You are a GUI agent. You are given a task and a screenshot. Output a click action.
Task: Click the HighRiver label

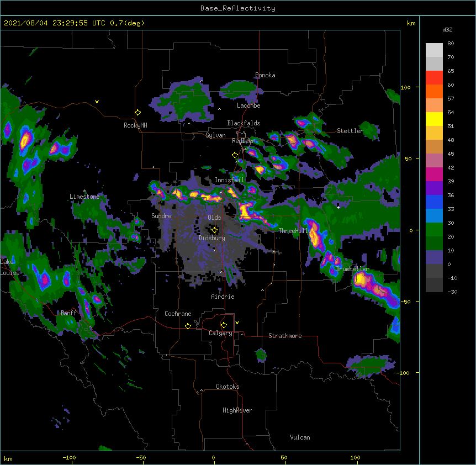point(237,410)
